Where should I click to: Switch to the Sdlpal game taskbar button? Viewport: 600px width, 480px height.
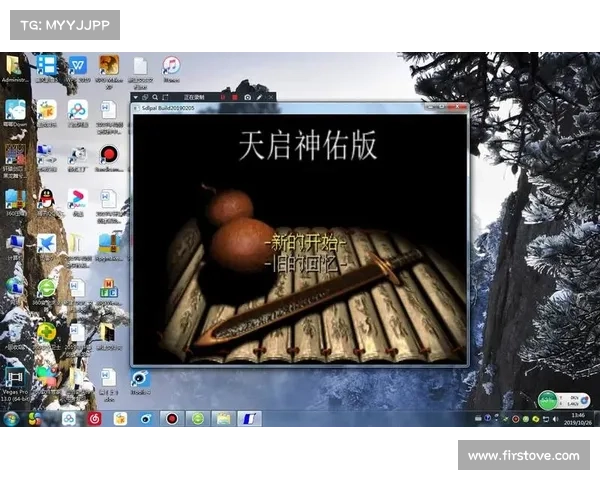pos(249,419)
